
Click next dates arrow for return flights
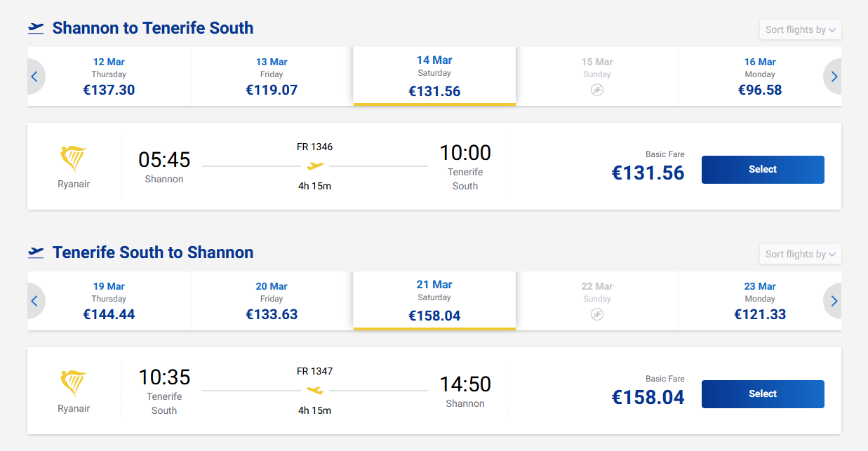pyautogui.click(x=834, y=301)
